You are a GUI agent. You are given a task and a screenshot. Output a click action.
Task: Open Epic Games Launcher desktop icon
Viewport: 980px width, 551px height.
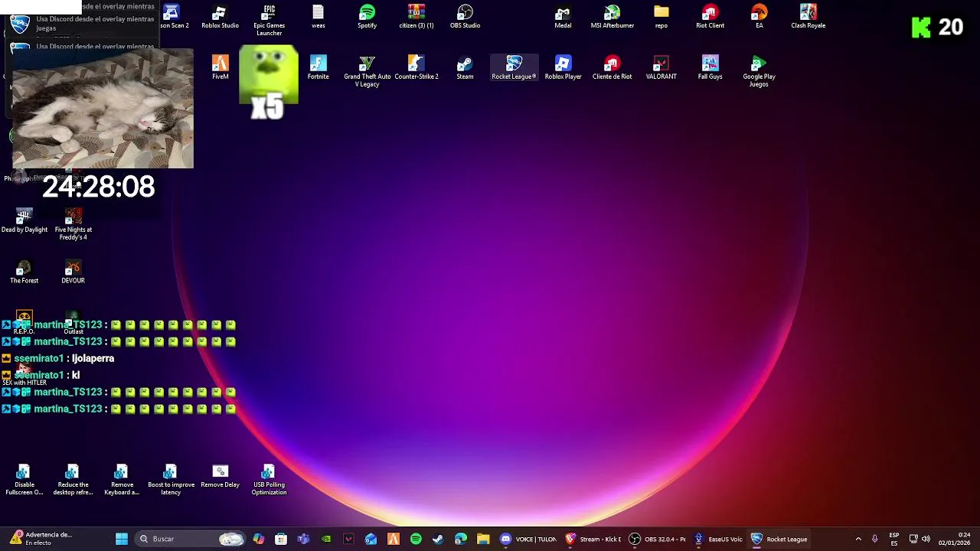point(269,20)
